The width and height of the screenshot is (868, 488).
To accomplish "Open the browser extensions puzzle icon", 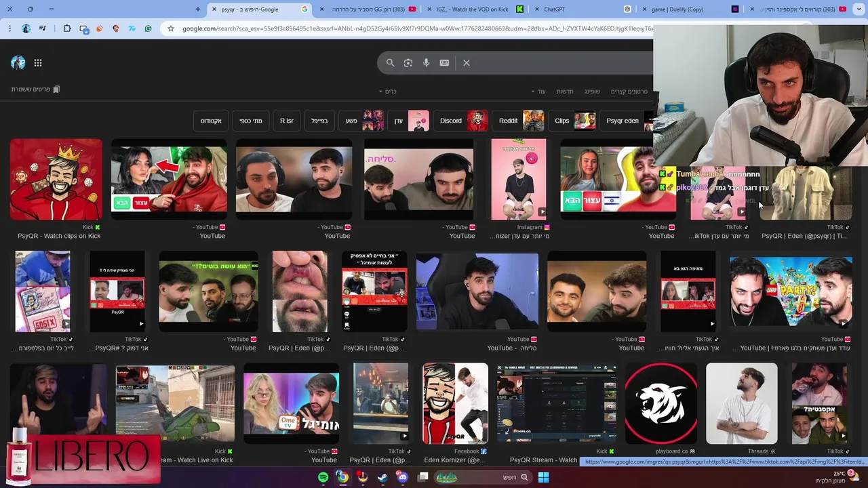I will (x=67, y=28).
